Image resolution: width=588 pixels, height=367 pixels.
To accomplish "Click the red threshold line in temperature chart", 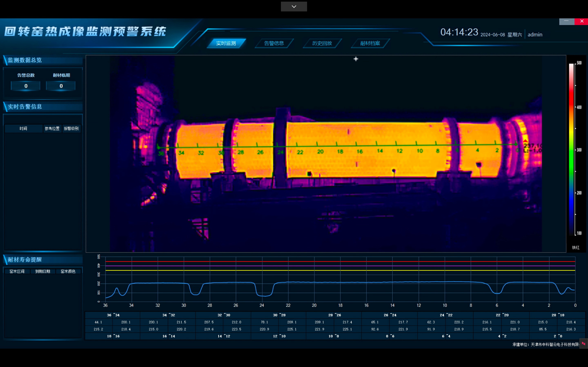I will [x=340, y=261].
